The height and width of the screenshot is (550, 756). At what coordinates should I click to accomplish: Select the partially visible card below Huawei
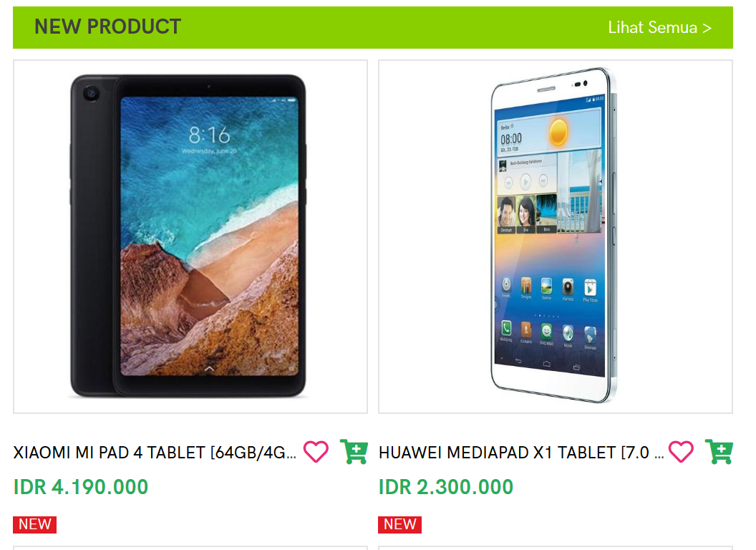(x=556, y=548)
